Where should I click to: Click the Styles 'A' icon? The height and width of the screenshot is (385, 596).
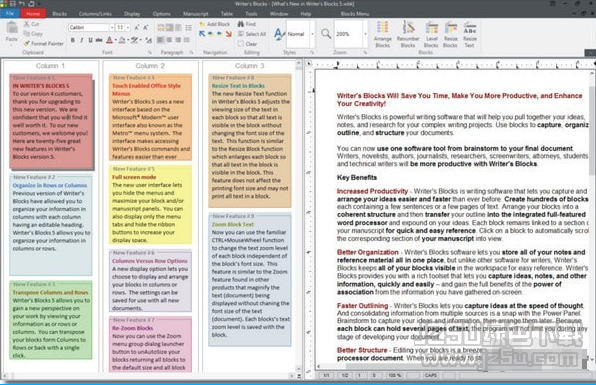point(279,34)
